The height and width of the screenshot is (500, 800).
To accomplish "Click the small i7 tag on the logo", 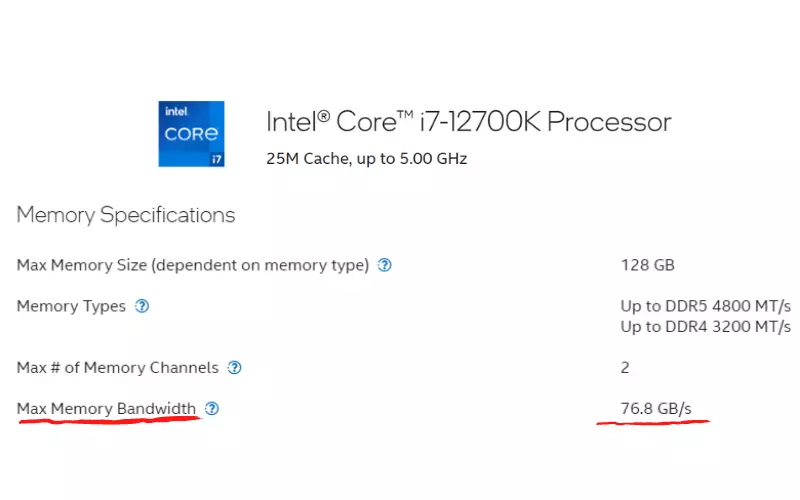I will pos(217,159).
